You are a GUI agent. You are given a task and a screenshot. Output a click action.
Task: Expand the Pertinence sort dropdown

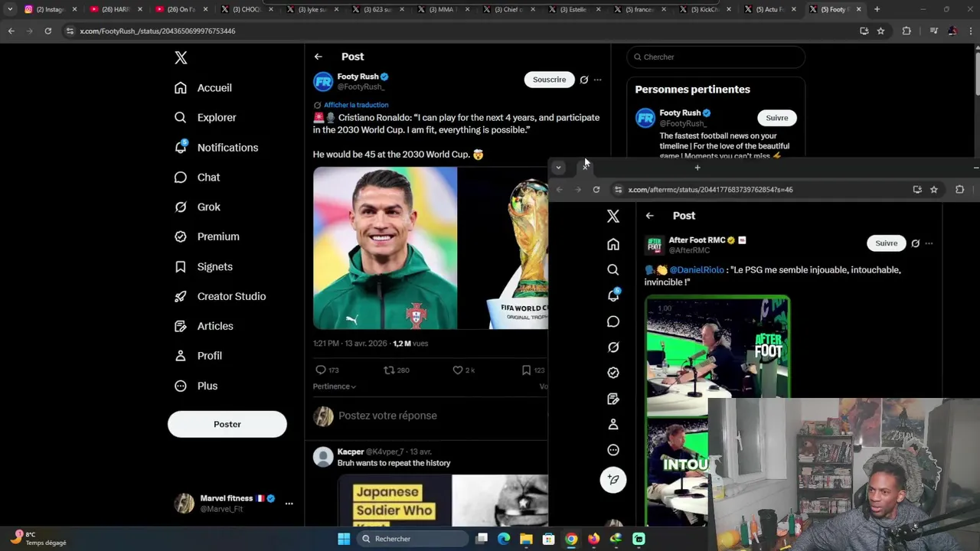click(335, 386)
